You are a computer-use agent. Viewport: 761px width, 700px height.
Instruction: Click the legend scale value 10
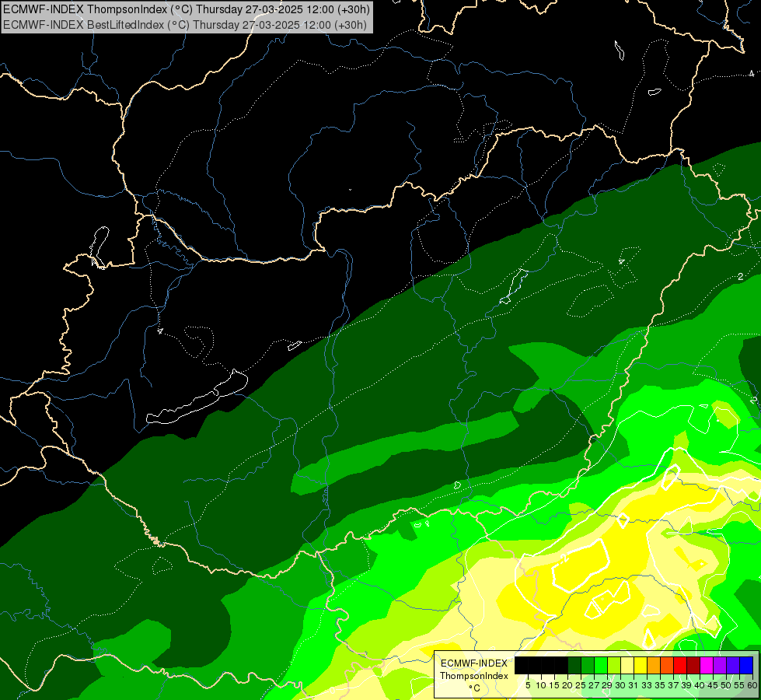[x=541, y=685]
